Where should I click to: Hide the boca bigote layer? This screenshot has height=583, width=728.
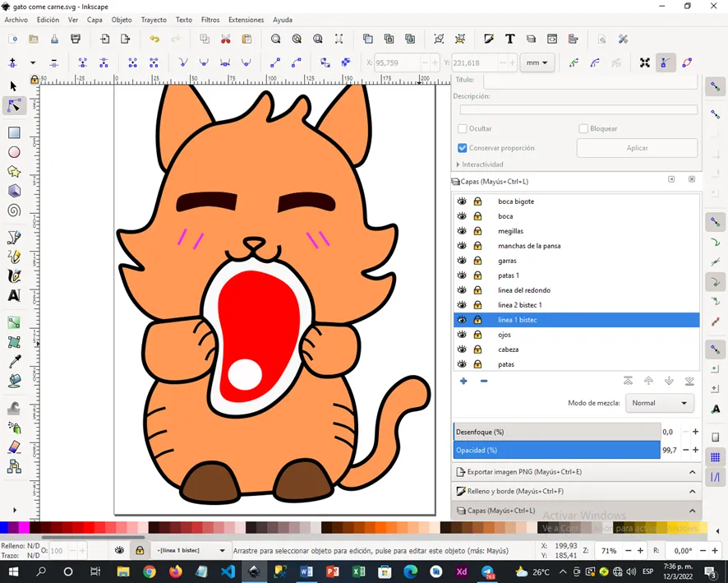coord(462,201)
